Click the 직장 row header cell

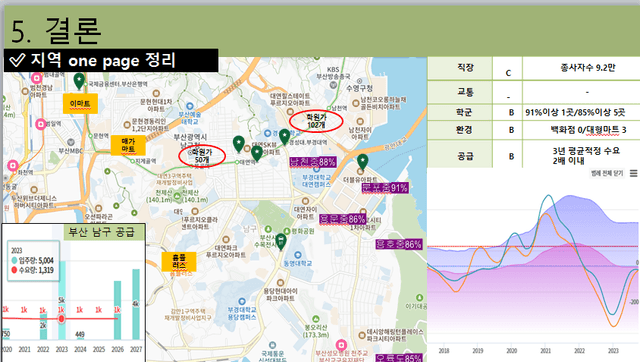coord(460,69)
